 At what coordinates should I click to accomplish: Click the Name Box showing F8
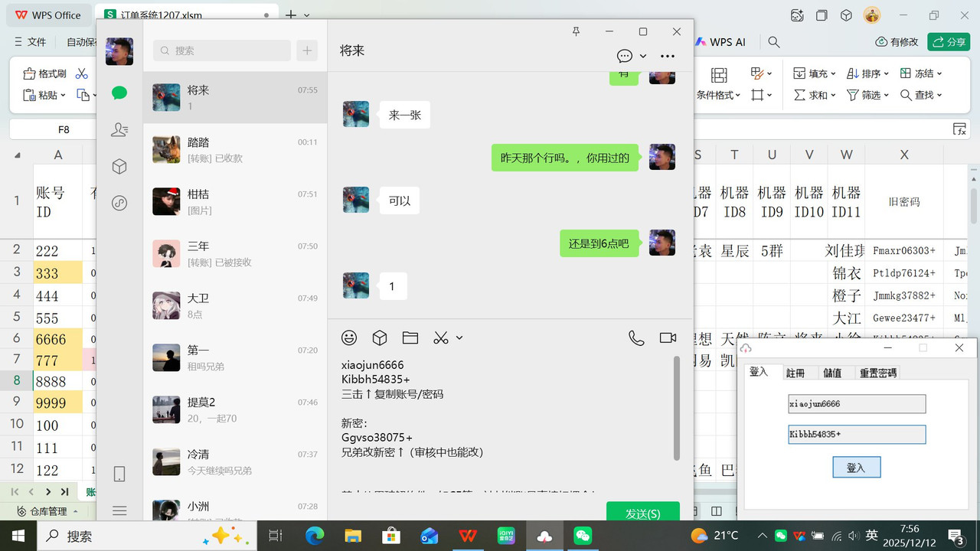click(x=64, y=129)
